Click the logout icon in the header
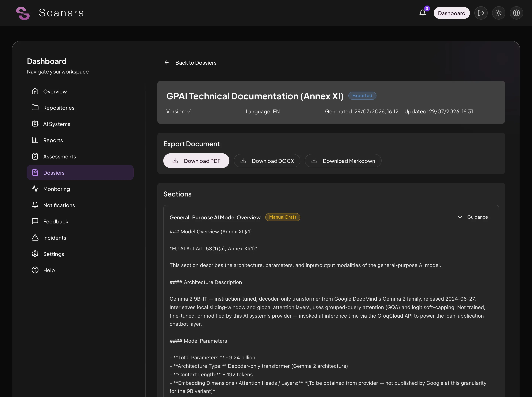 481,13
